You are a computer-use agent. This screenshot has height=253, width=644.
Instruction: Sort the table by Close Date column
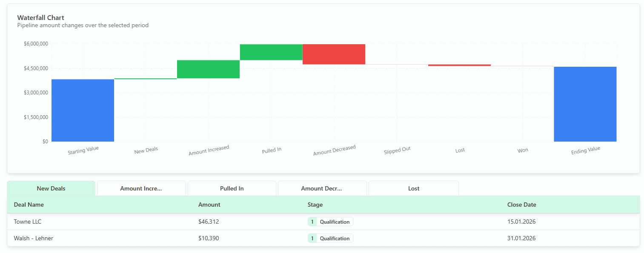[521, 205]
